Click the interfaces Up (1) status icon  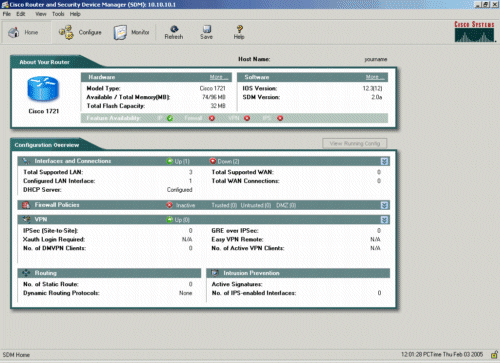(170, 161)
